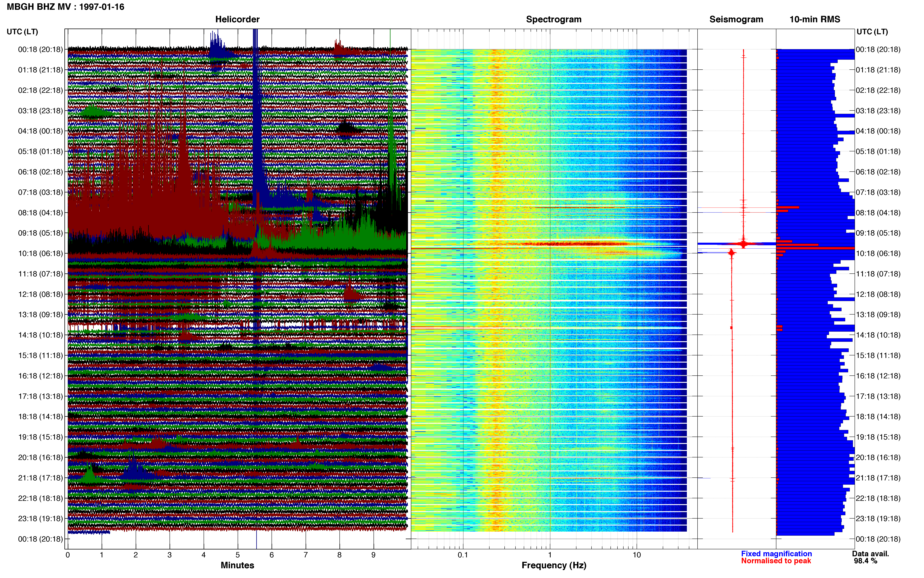Viewport: 924px width, 578px height.
Task: Click left time label 15:18 (11:18)
Action: click(x=41, y=356)
